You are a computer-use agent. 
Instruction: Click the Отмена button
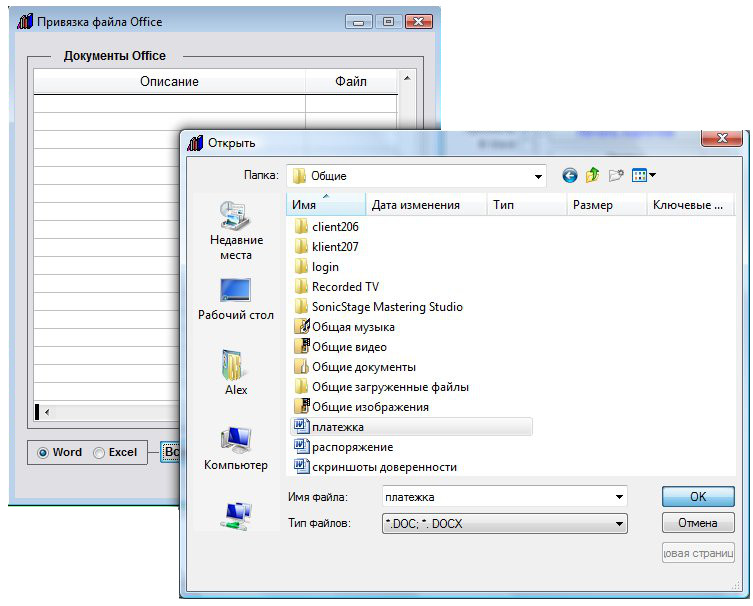698,523
